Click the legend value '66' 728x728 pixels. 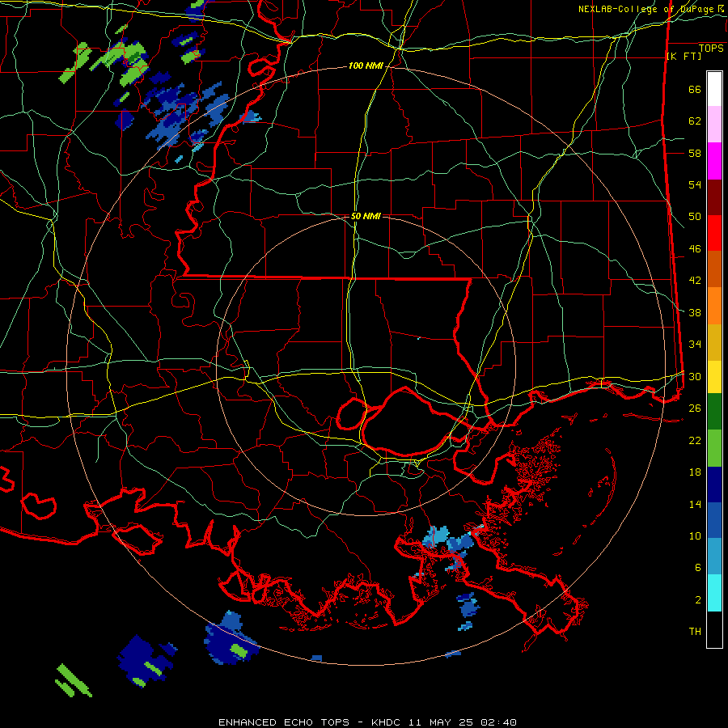(695, 89)
